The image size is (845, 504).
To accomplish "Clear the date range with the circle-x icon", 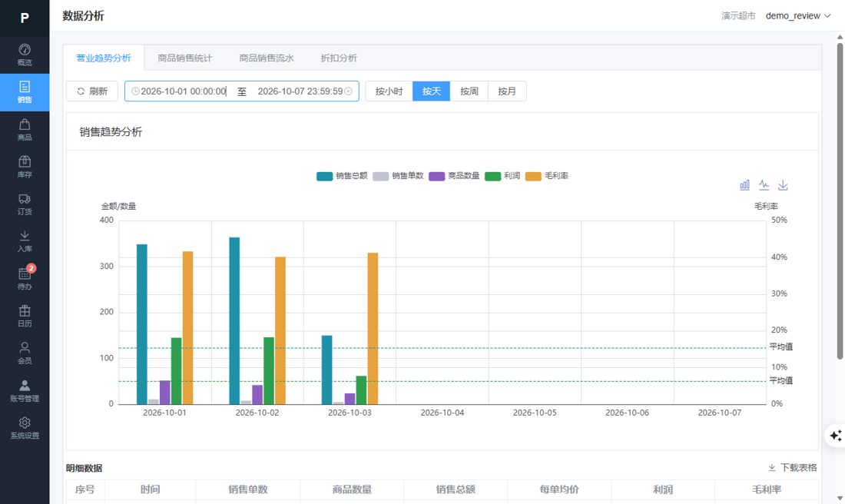I will click(x=348, y=91).
